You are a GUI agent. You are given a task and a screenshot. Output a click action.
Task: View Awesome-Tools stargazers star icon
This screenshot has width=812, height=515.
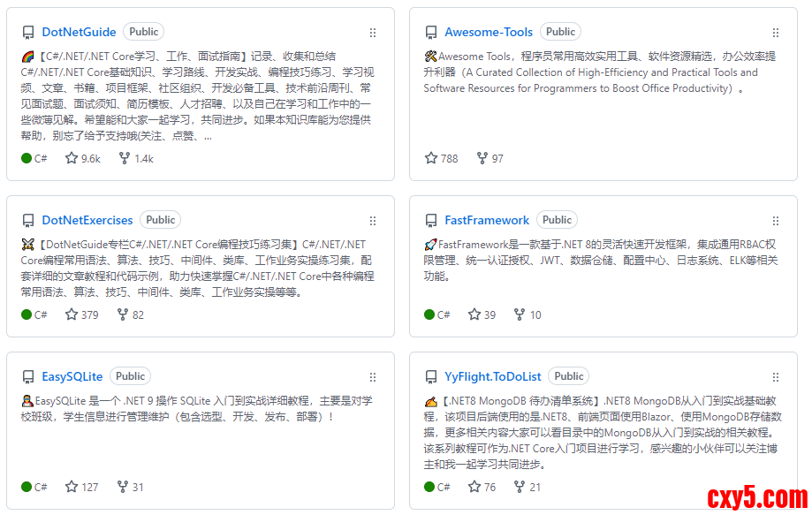[x=431, y=158]
